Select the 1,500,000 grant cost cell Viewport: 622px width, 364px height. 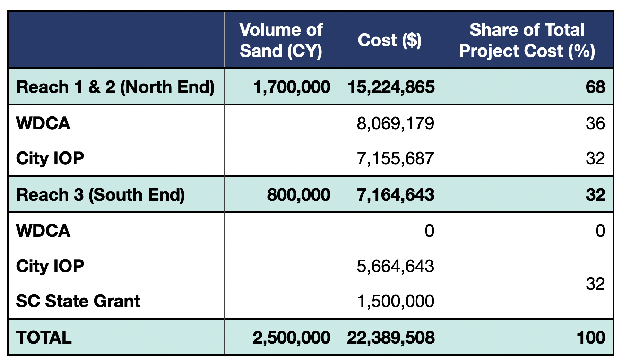pos(390,301)
